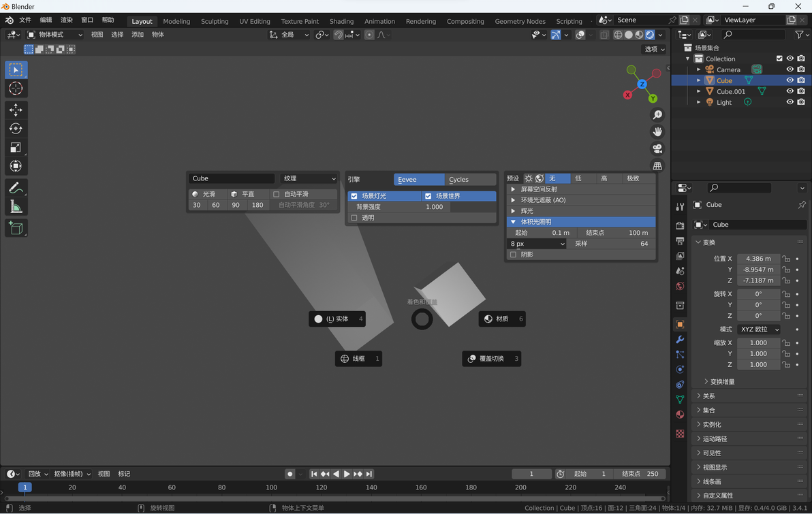Switch to wireframe shading in header

(x=618, y=35)
